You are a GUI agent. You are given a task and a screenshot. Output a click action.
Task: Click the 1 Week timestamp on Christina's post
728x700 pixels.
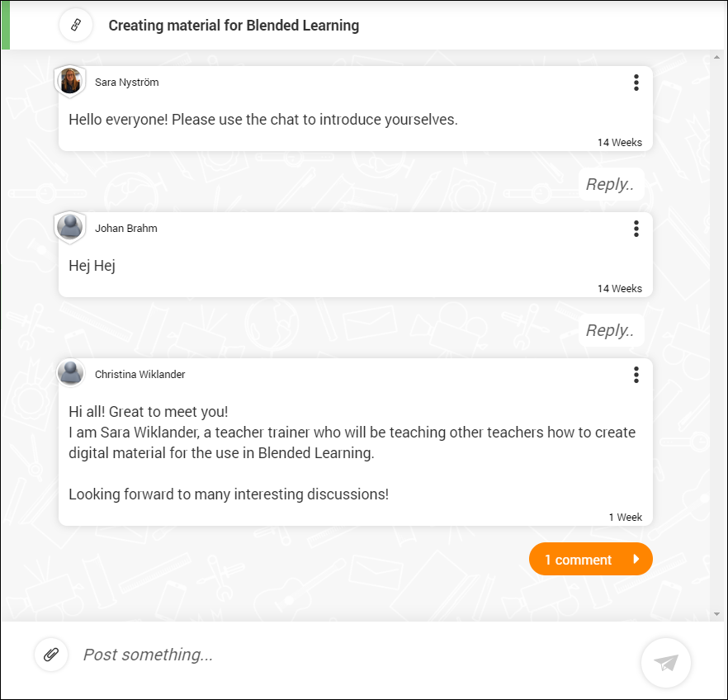(626, 517)
